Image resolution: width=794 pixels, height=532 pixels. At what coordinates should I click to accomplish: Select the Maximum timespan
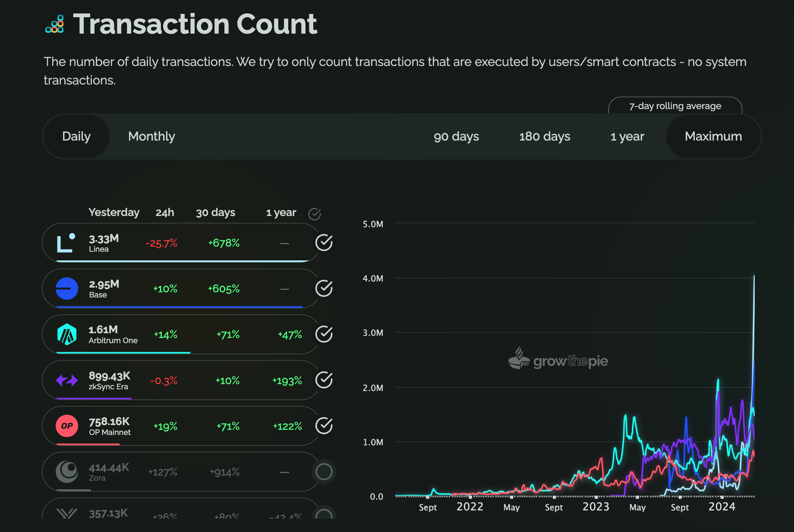point(713,136)
